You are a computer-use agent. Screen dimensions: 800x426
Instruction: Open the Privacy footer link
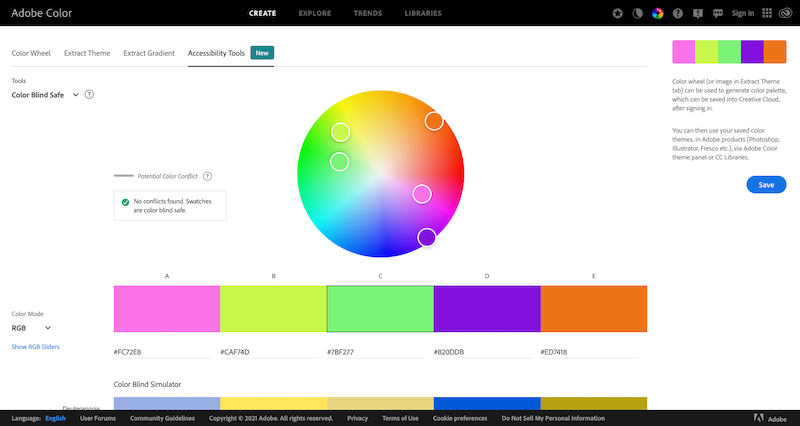coord(357,418)
